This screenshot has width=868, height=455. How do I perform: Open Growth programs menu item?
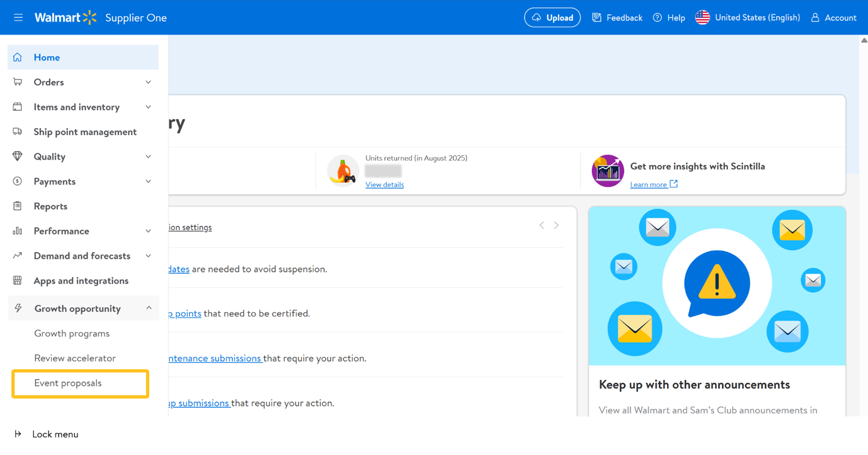(72, 333)
